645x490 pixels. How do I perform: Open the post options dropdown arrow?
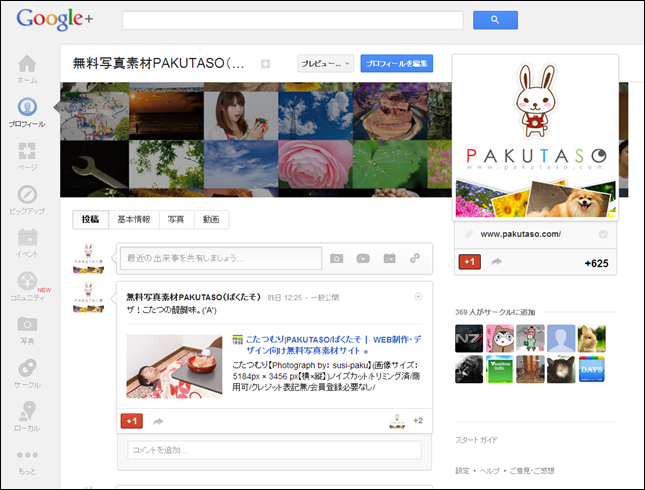pos(418,297)
